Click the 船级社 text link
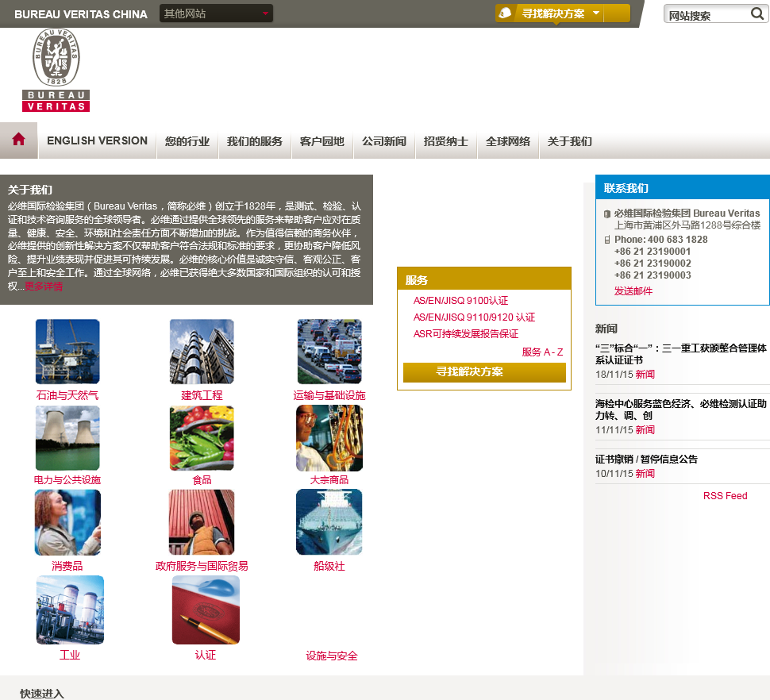Image resolution: width=770 pixels, height=700 pixels. coord(329,566)
